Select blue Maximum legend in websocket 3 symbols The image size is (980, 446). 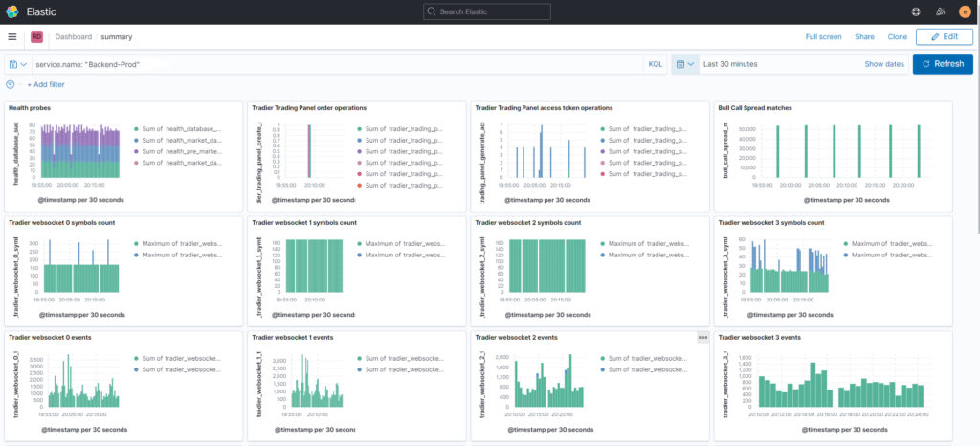point(887,255)
